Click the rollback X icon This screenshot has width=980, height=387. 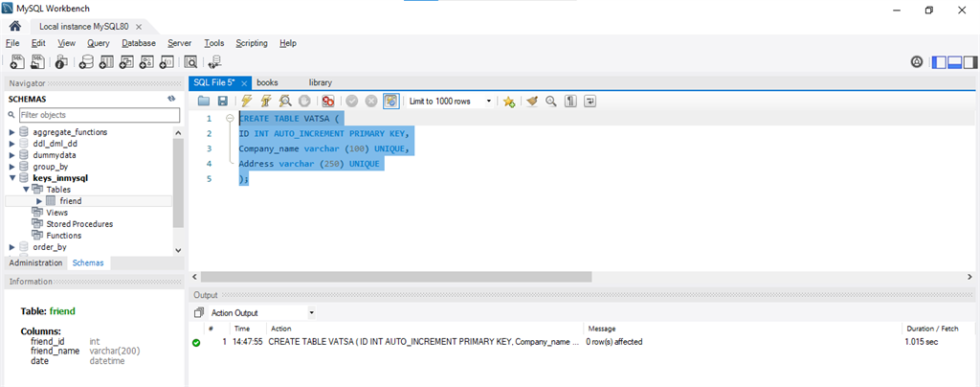pyautogui.click(x=371, y=101)
